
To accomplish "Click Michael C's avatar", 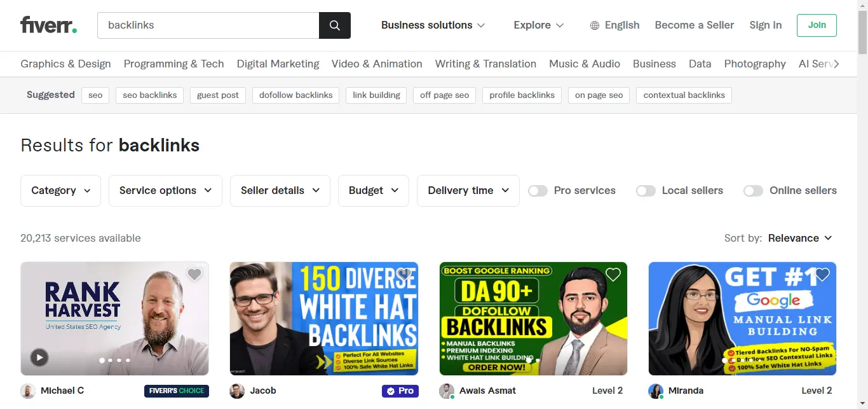I will click(x=28, y=391).
